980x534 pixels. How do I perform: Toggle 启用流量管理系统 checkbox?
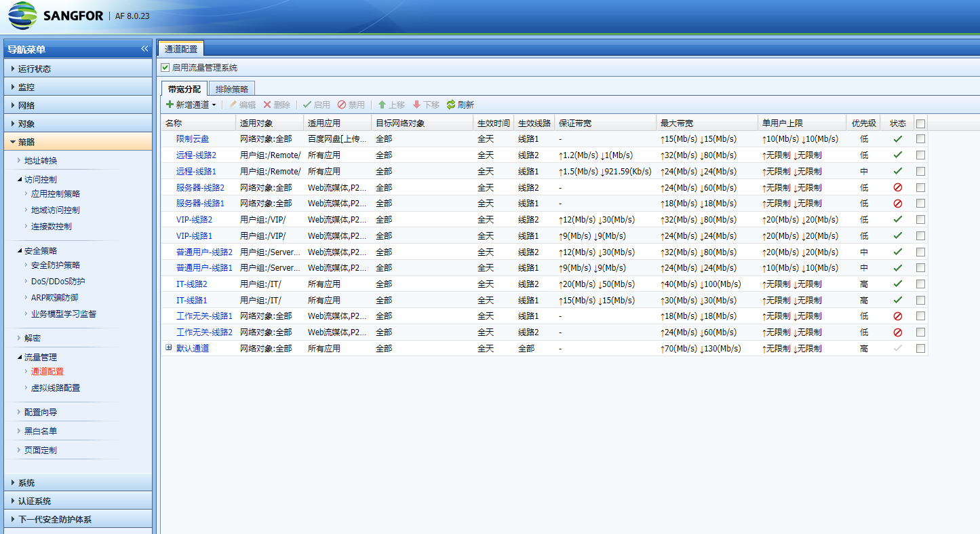click(165, 68)
